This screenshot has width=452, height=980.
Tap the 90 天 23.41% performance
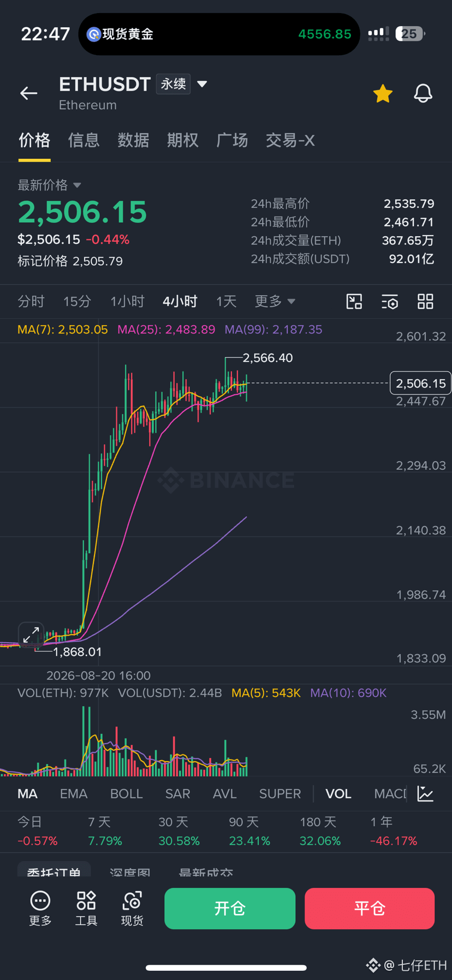coord(249,831)
